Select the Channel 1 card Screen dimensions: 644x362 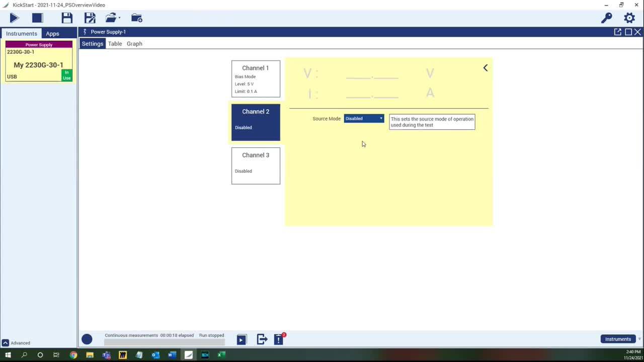click(x=256, y=79)
